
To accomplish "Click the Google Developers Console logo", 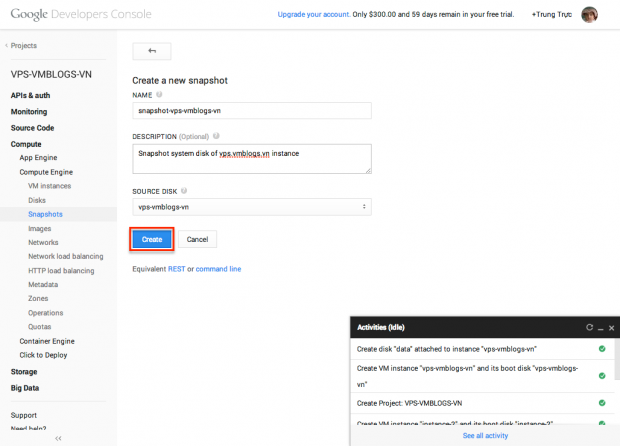I will 81,14.
